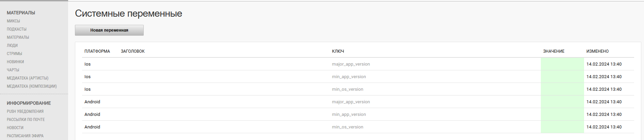Click the КЛЮЧ column header
Screen dimensions: 644x140
coord(338,51)
